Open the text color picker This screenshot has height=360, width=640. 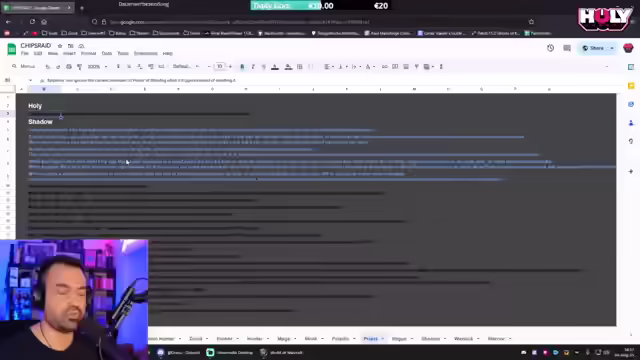tap(275, 67)
